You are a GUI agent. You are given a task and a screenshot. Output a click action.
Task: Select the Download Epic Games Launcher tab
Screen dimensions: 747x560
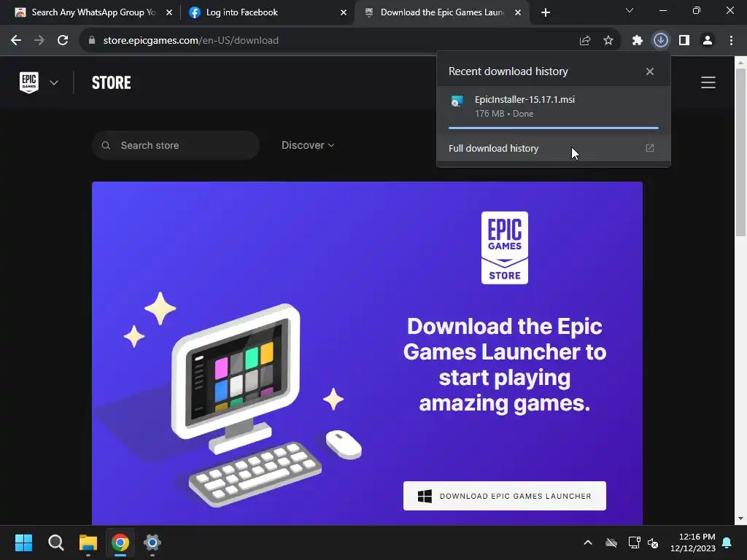(442, 12)
